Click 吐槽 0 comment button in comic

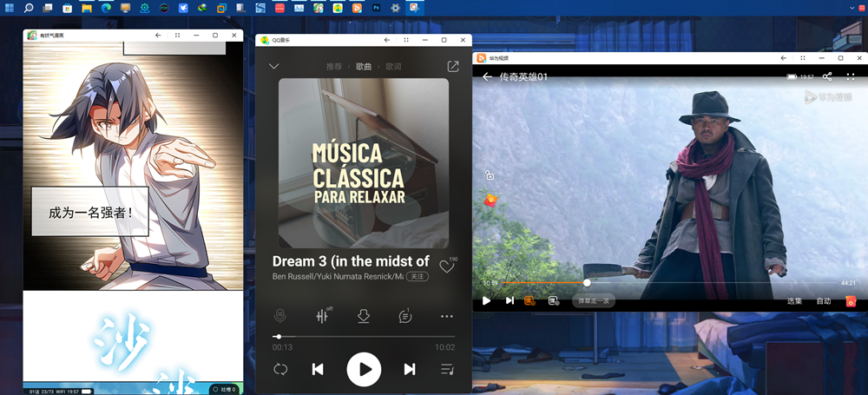pos(224,390)
